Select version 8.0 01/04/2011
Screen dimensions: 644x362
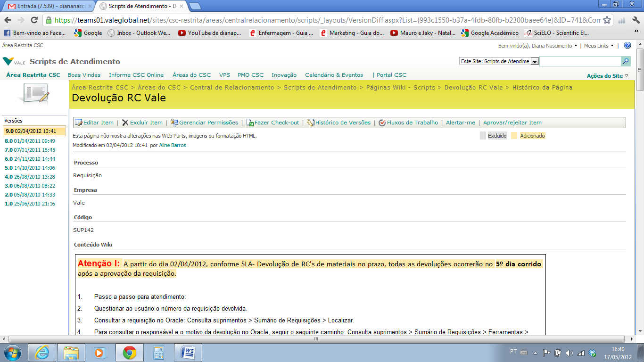[x=30, y=141]
